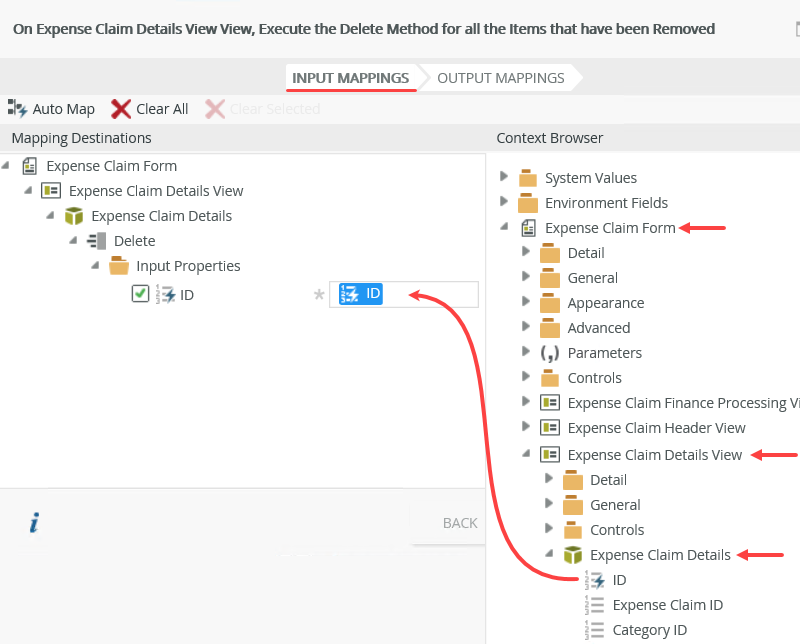This screenshot has width=800, height=644.
Task: Select Expense Claim Header View in Context Browser
Action: point(656,427)
